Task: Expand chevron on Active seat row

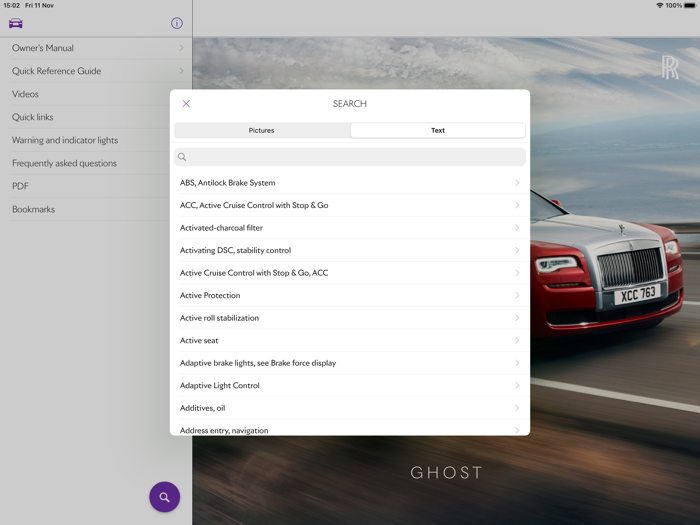Action: [x=517, y=341]
